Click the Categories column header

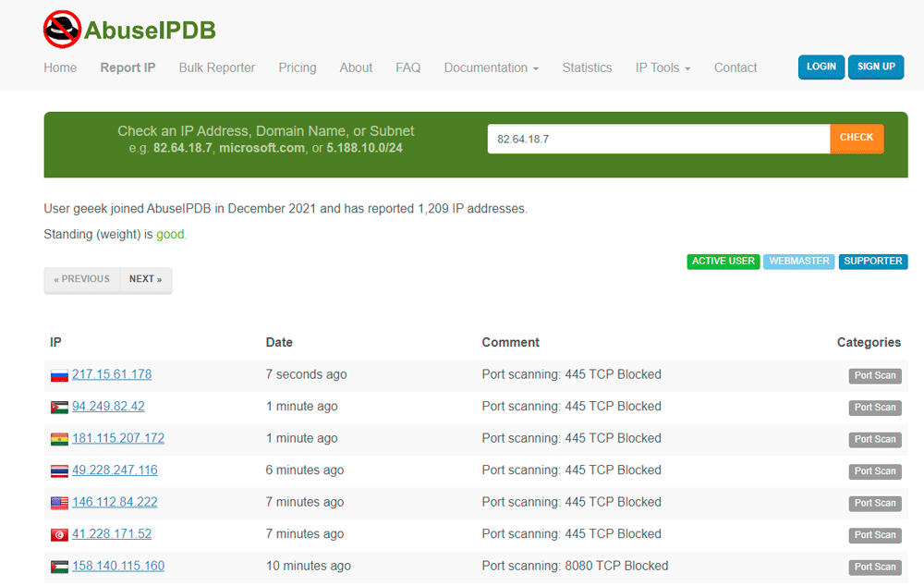click(869, 343)
